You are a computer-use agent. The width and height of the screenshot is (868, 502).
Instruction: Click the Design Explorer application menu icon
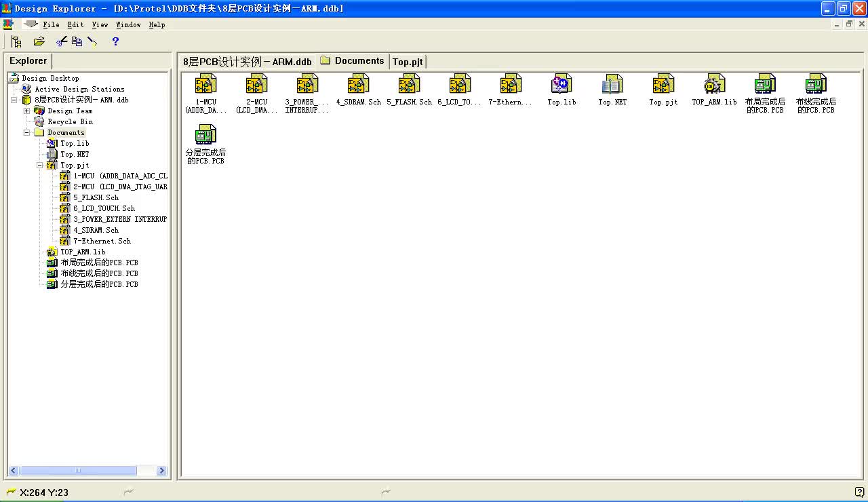click(7, 24)
